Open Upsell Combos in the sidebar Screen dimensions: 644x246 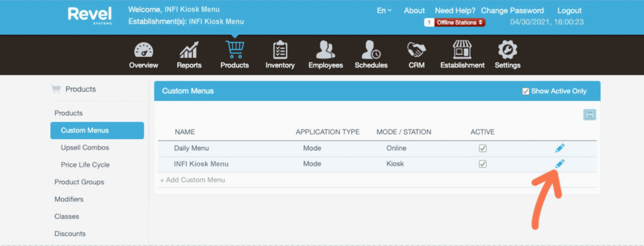85,148
